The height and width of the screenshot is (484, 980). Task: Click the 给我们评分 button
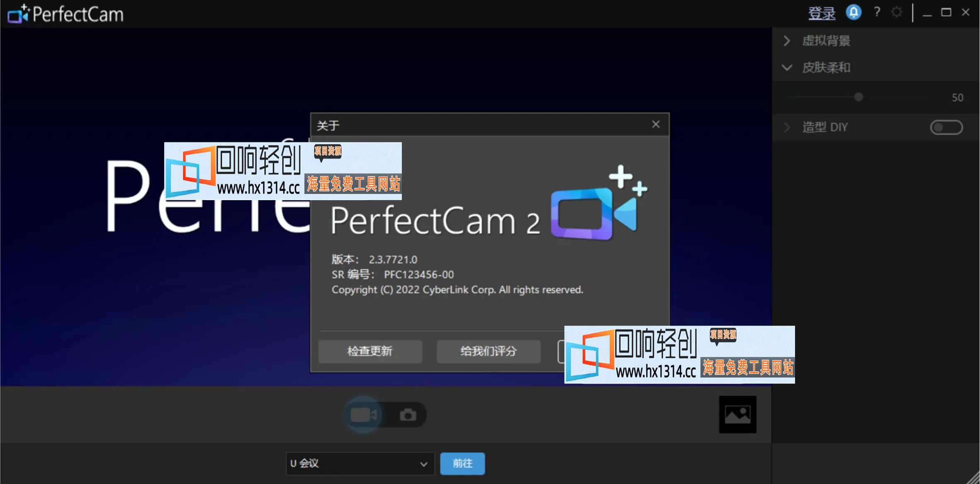489,351
